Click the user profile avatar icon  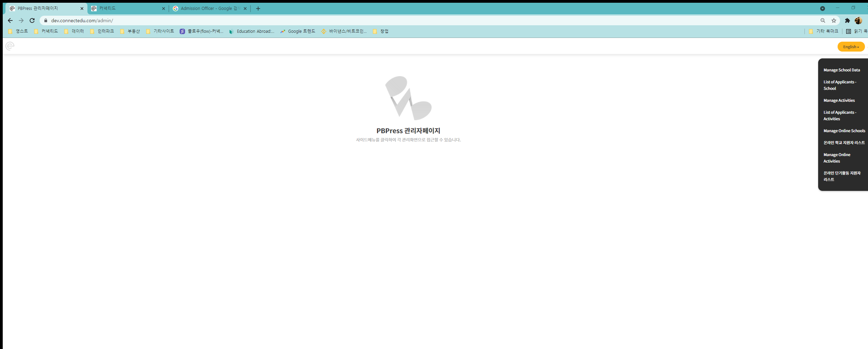[858, 20]
